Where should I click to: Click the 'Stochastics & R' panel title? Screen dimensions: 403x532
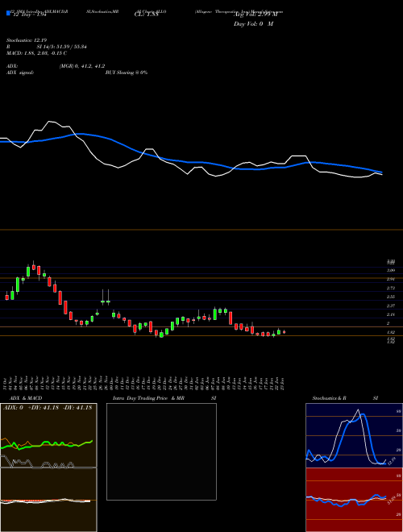tap(330, 398)
